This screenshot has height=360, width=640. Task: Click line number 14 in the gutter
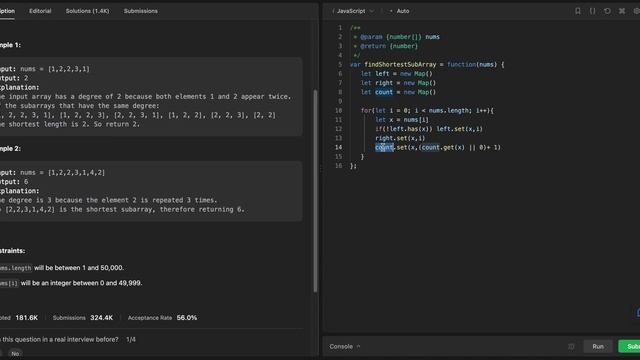pyautogui.click(x=338, y=147)
